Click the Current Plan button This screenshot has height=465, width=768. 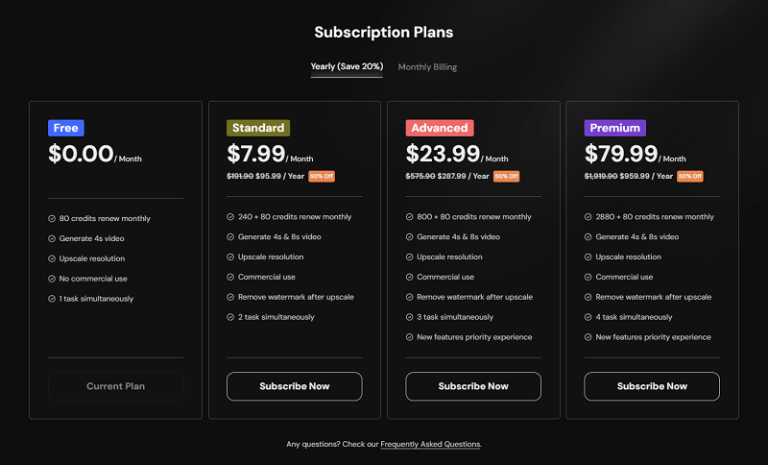point(116,386)
